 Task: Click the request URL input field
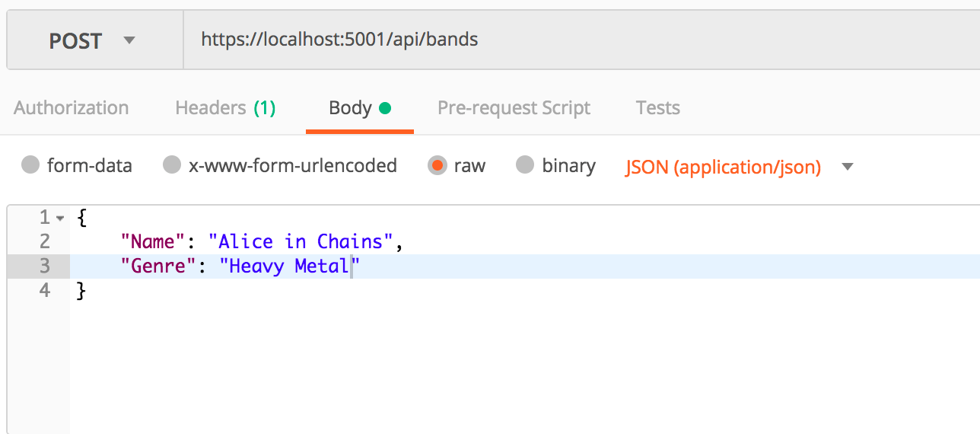pos(581,40)
